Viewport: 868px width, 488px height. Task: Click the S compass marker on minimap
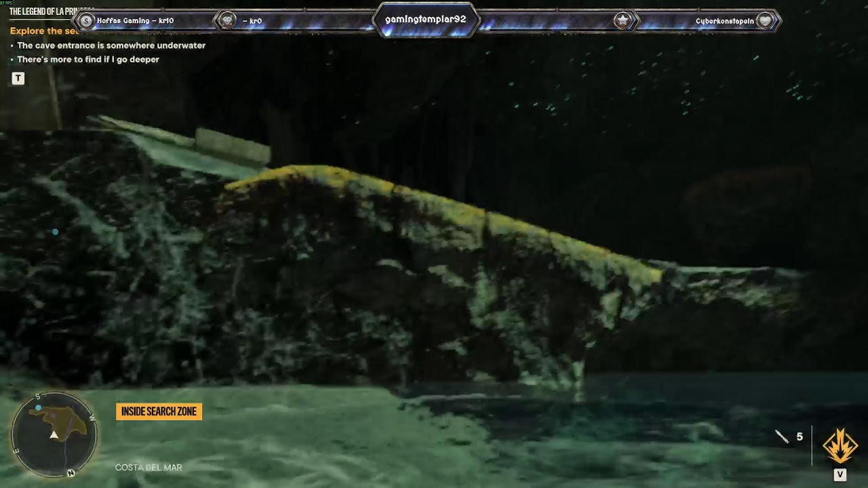point(38,396)
